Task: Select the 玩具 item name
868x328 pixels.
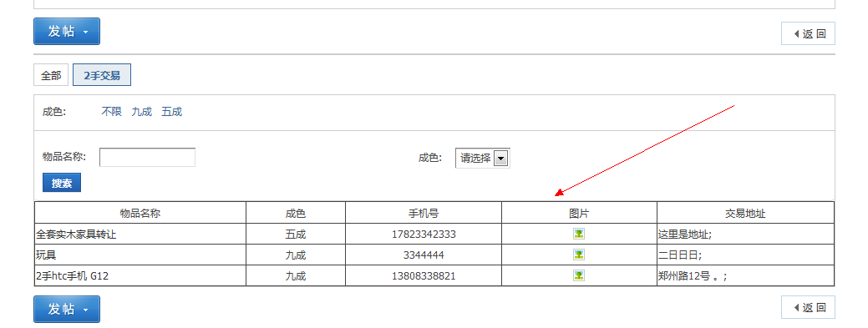Action: pyautogui.click(x=45, y=255)
